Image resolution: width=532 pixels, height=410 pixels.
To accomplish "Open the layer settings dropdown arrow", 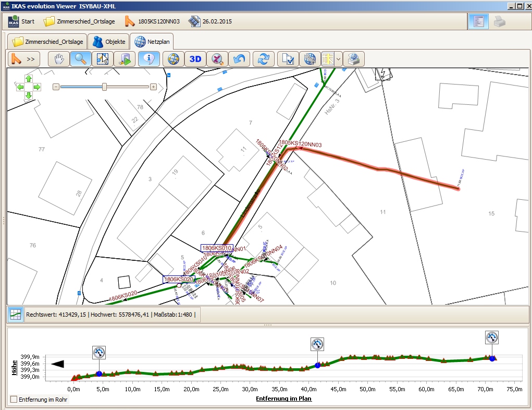I will [x=339, y=59].
